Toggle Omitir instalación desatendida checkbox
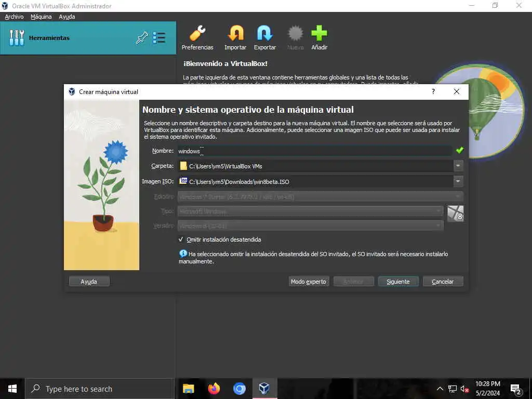 pyautogui.click(x=181, y=239)
